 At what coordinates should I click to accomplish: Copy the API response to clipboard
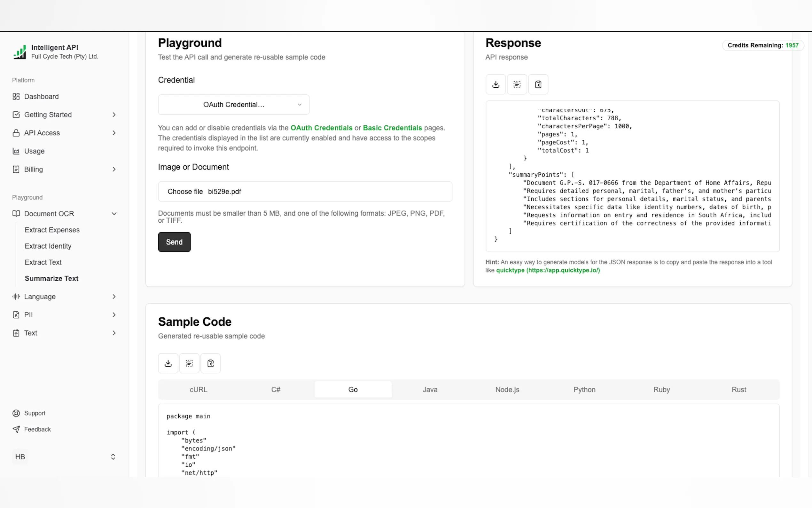tap(538, 84)
